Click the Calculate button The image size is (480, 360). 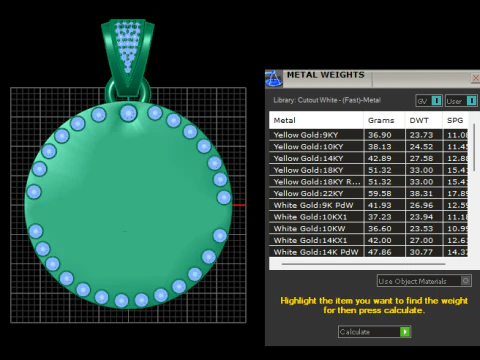coord(374,332)
